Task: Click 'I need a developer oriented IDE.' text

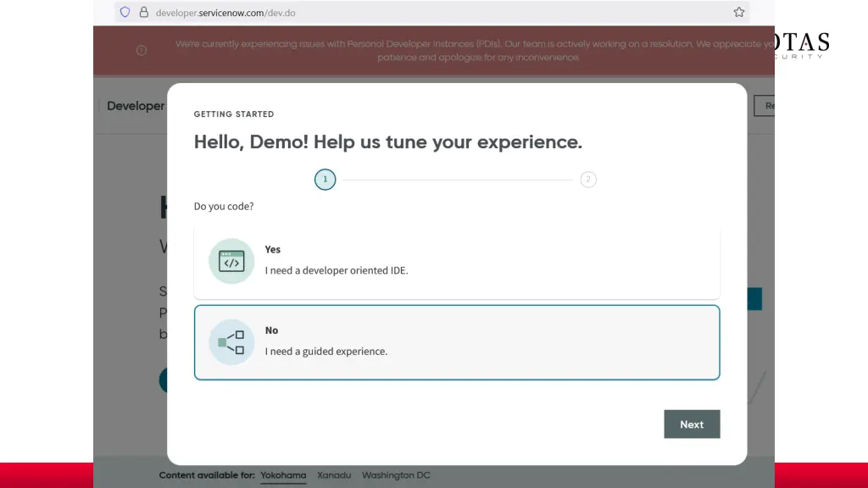Action: click(x=336, y=270)
